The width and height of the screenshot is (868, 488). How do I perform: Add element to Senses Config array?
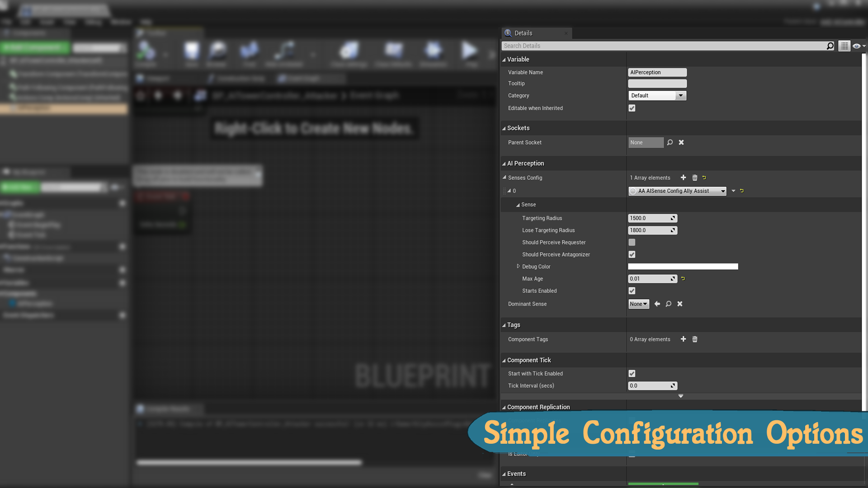point(683,178)
